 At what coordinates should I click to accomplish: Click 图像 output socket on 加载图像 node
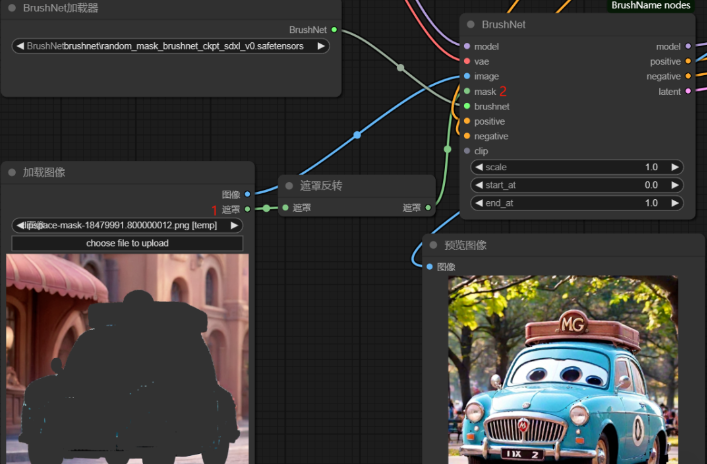[248, 194]
